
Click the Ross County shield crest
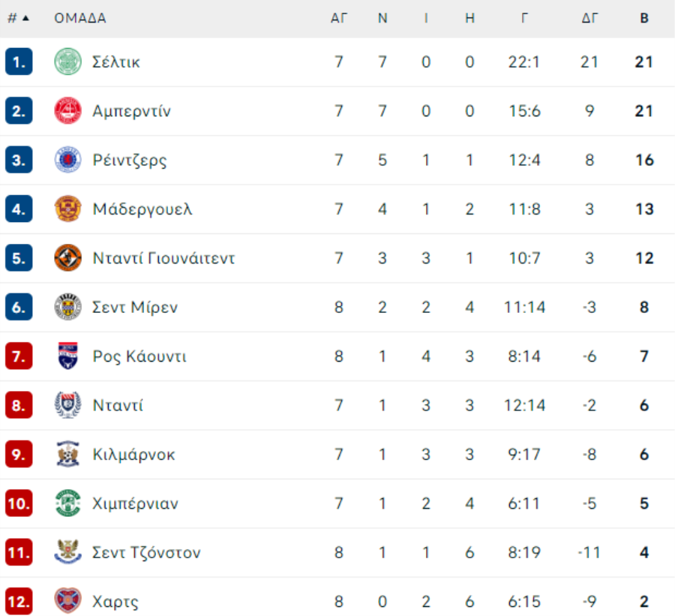(x=67, y=356)
